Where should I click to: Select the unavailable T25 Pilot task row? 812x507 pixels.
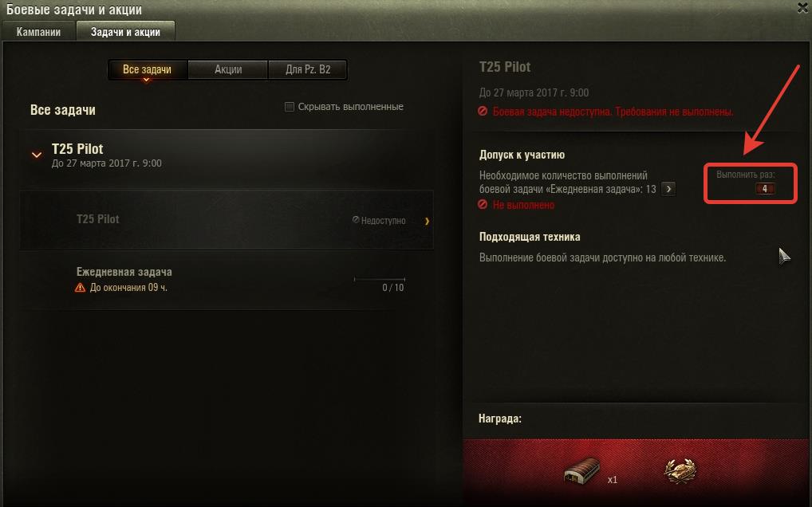click(x=227, y=220)
